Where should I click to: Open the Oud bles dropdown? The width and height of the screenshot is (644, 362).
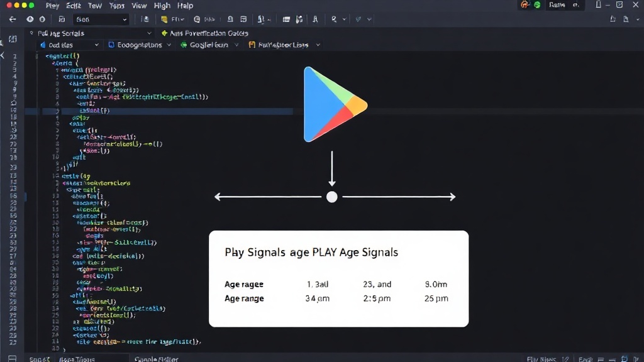tap(70, 45)
